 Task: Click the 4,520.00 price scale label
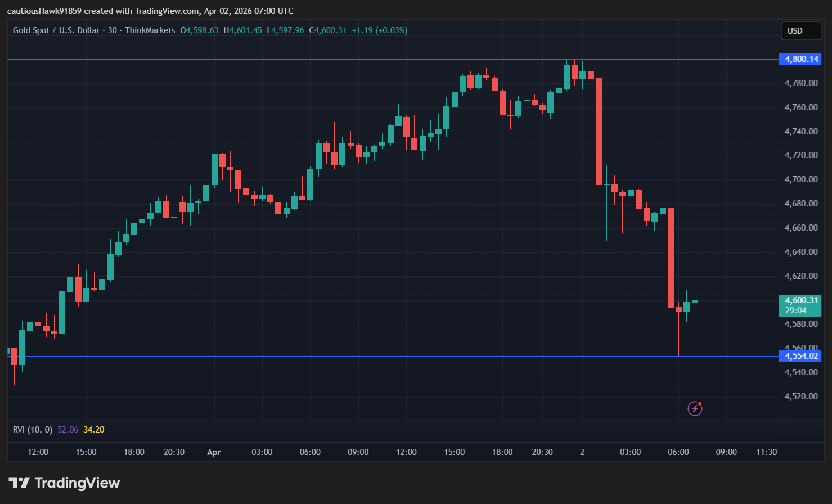(x=800, y=397)
